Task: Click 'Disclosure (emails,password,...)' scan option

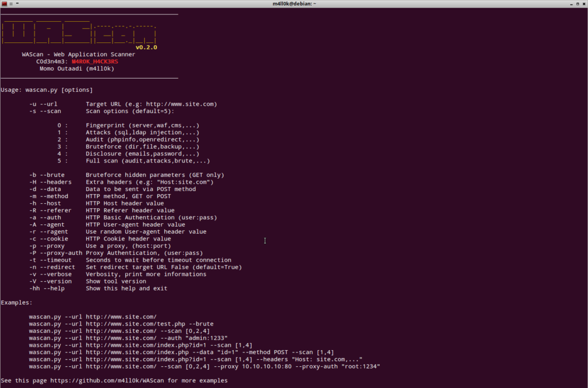Action: tap(142, 154)
